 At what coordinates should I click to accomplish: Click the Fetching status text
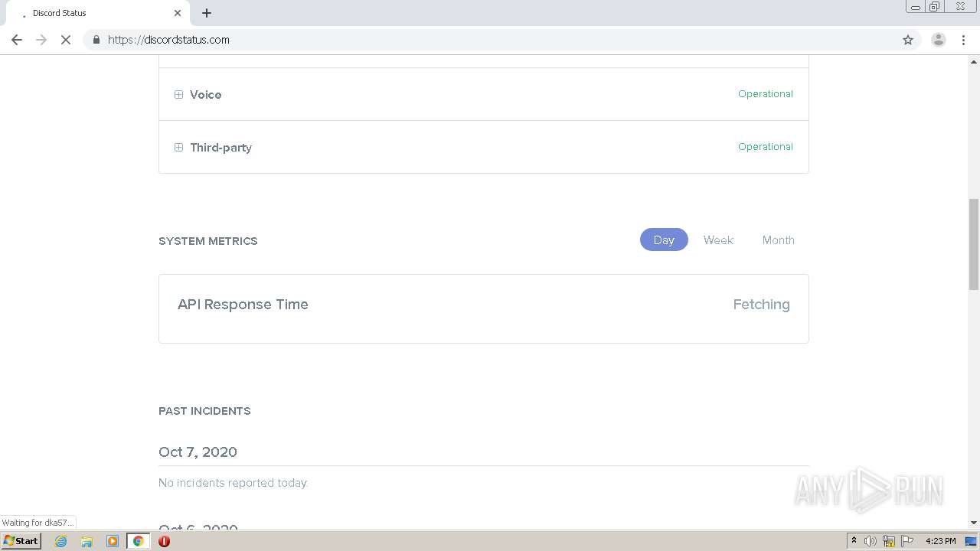pos(761,304)
